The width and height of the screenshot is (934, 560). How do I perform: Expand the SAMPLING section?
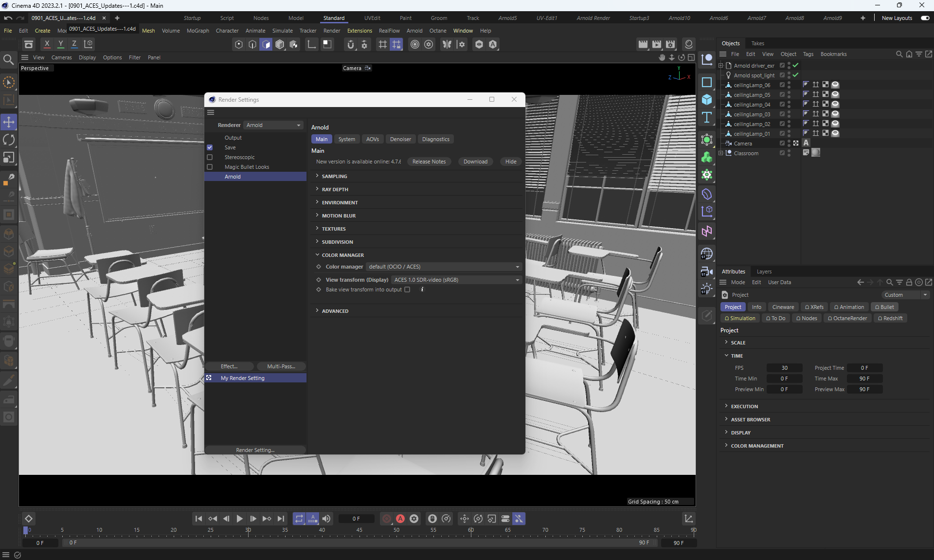[334, 176]
